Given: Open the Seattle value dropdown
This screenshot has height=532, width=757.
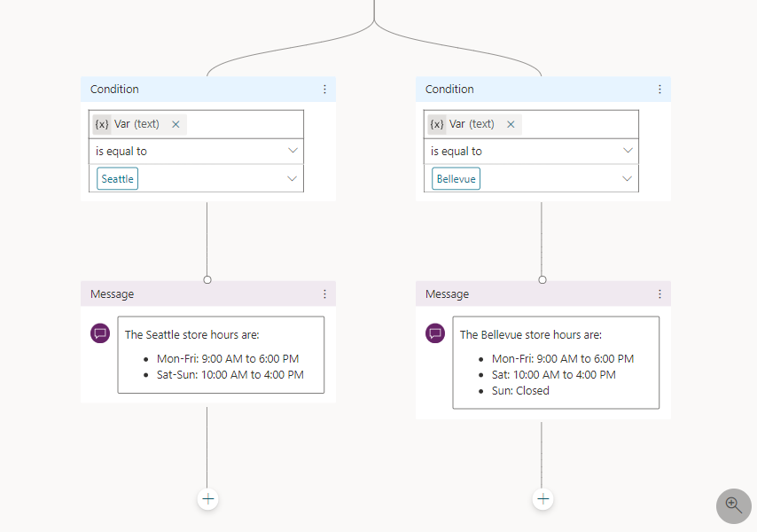Looking at the screenshot, I should [293, 178].
